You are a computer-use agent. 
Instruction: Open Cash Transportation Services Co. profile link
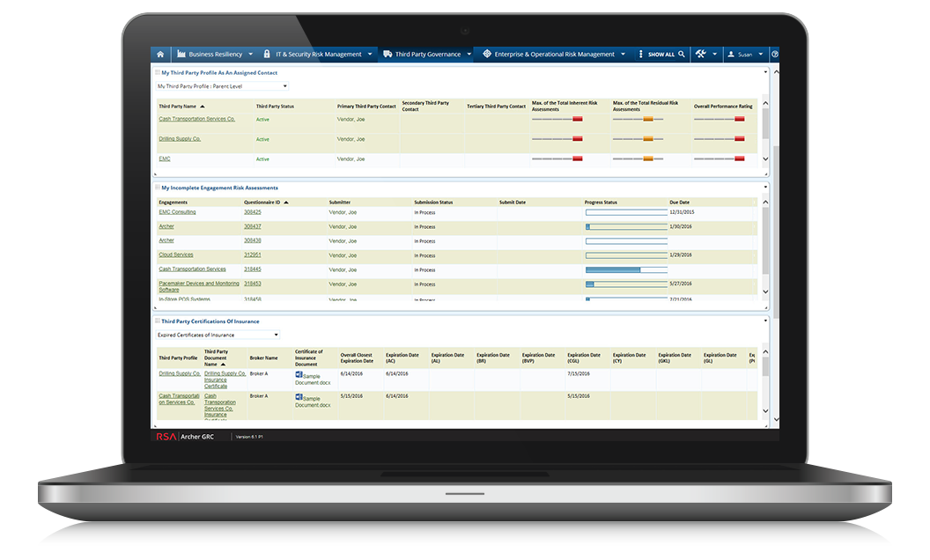point(197,119)
